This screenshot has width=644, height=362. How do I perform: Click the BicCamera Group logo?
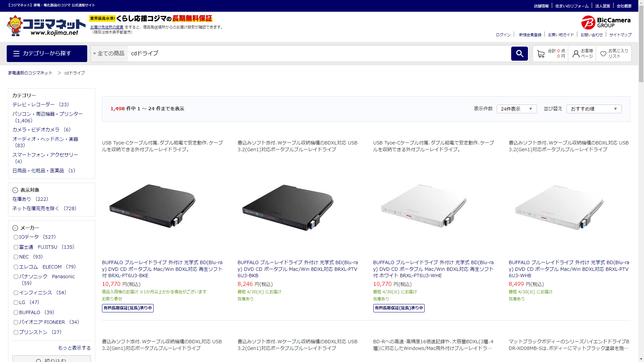pyautogui.click(x=606, y=22)
